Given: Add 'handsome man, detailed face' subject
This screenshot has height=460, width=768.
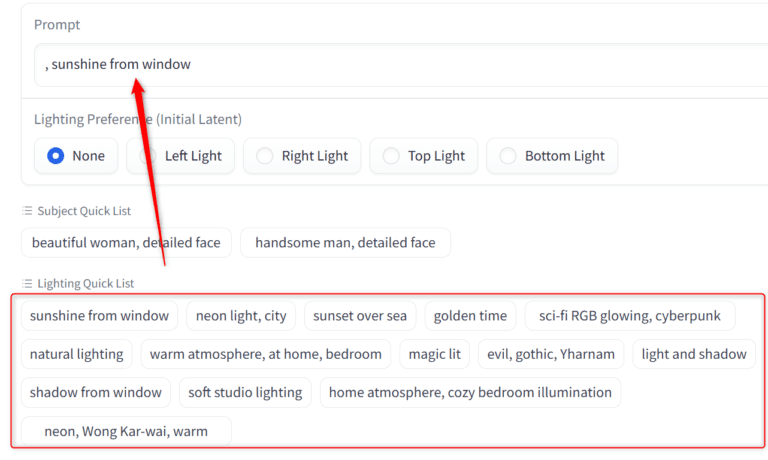Looking at the screenshot, I should click(345, 243).
